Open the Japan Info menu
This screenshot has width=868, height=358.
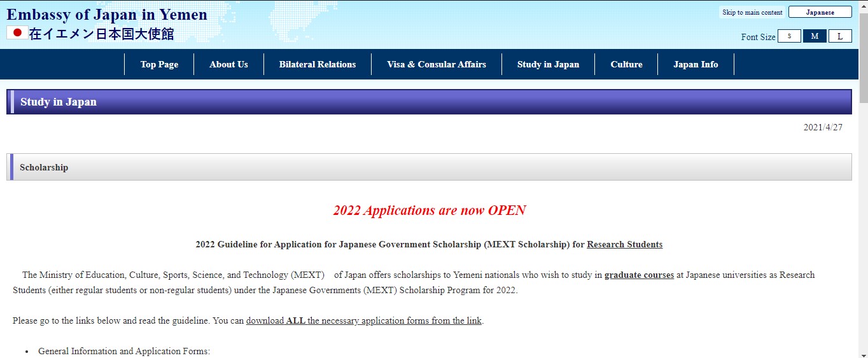pos(696,64)
